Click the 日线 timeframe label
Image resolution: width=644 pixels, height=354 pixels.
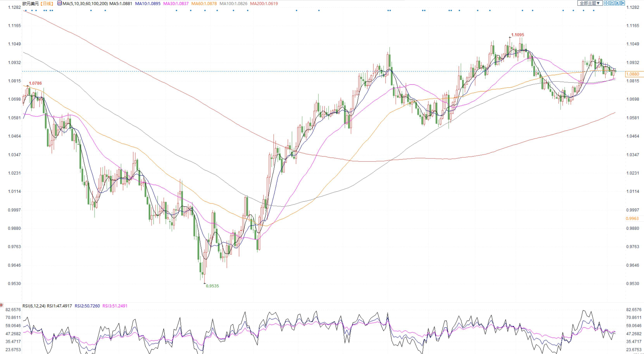[47, 3]
